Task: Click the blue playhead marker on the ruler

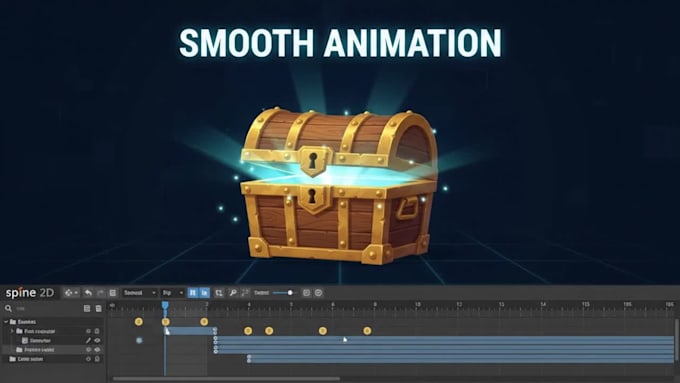Action: tap(165, 305)
